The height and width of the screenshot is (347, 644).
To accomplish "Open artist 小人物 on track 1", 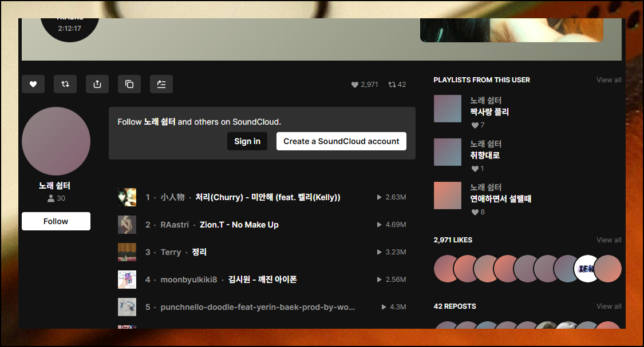I will [x=172, y=197].
